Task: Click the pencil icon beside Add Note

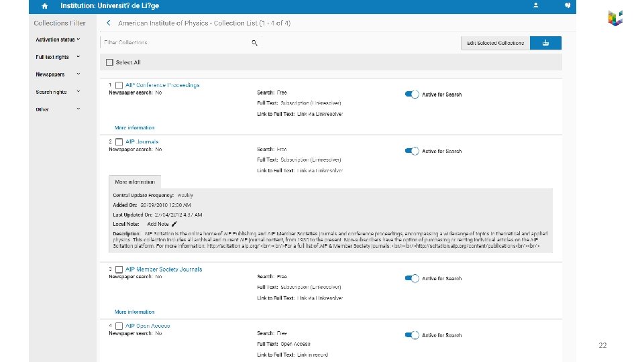Action: tap(174, 224)
